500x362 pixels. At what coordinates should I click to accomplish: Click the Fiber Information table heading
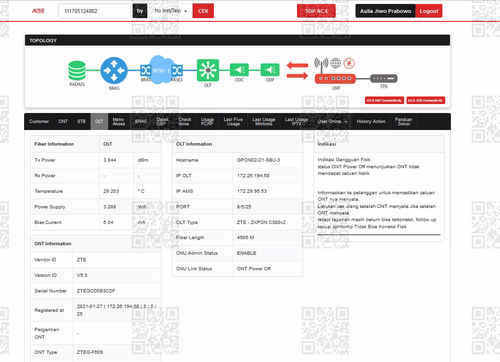(54, 144)
